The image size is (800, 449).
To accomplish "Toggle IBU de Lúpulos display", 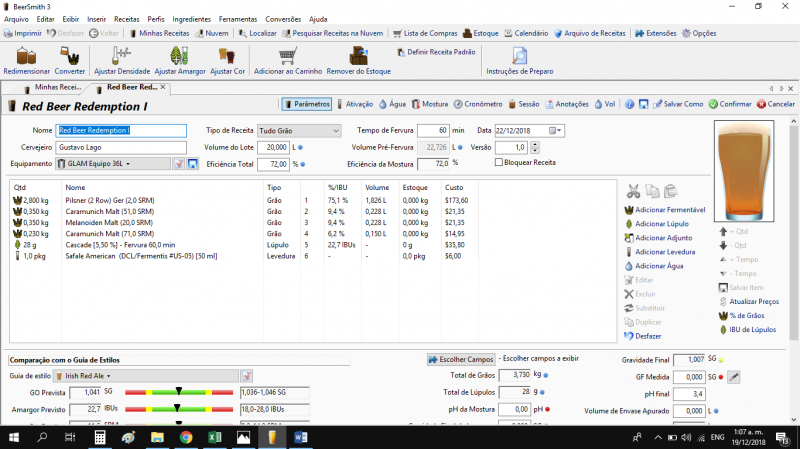I will pyautogui.click(x=747, y=330).
